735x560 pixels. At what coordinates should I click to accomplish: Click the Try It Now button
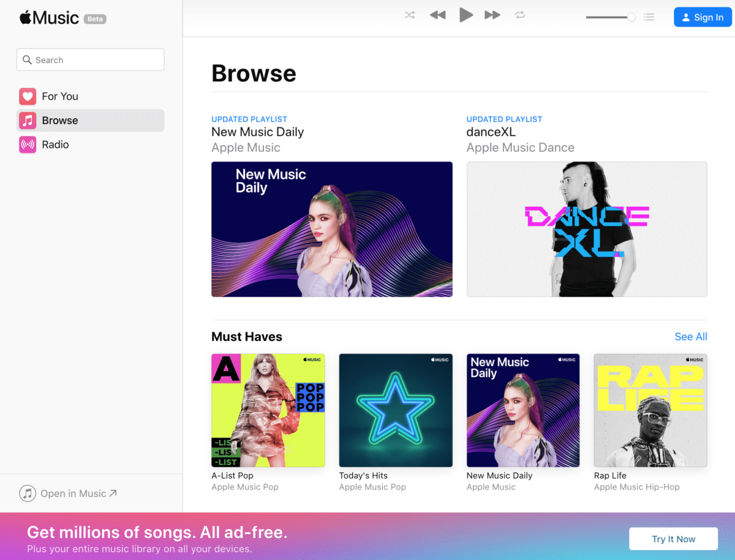(673, 539)
